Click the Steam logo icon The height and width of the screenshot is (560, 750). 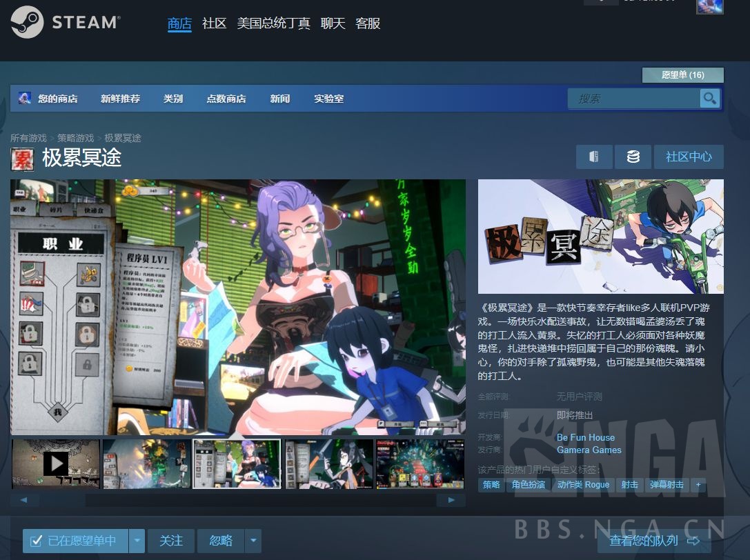coord(28,22)
